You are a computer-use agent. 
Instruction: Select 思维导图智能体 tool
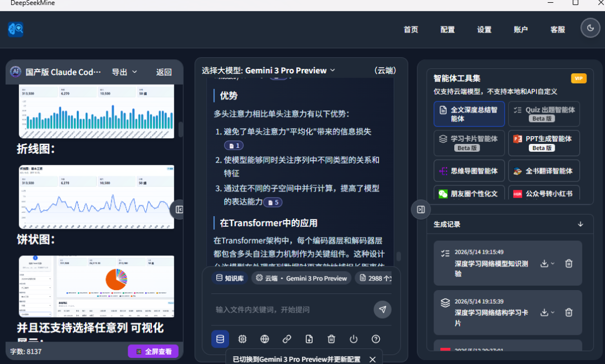coord(469,171)
